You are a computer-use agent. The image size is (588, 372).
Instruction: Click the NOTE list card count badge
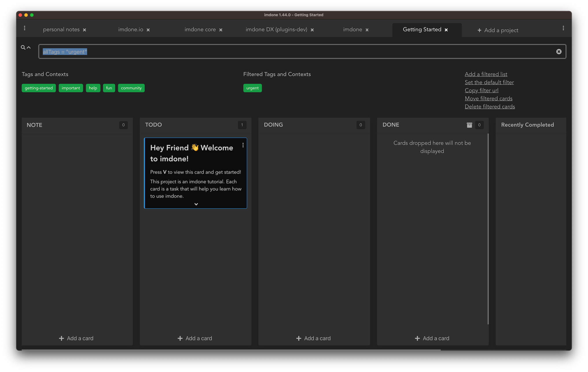click(x=123, y=125)
